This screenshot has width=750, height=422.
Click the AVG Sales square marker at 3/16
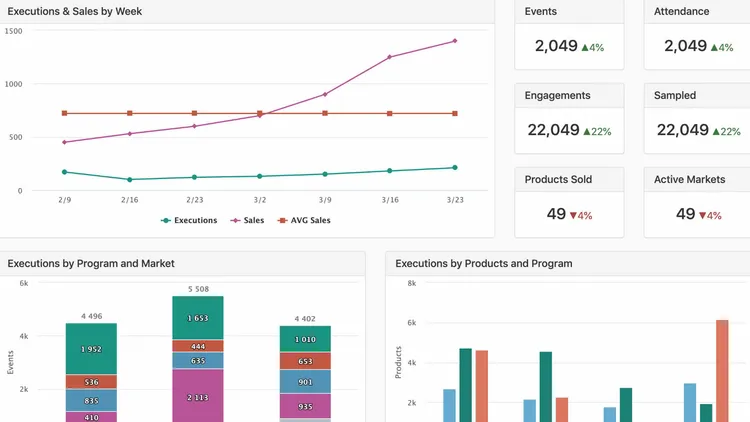tap(390, 113)
